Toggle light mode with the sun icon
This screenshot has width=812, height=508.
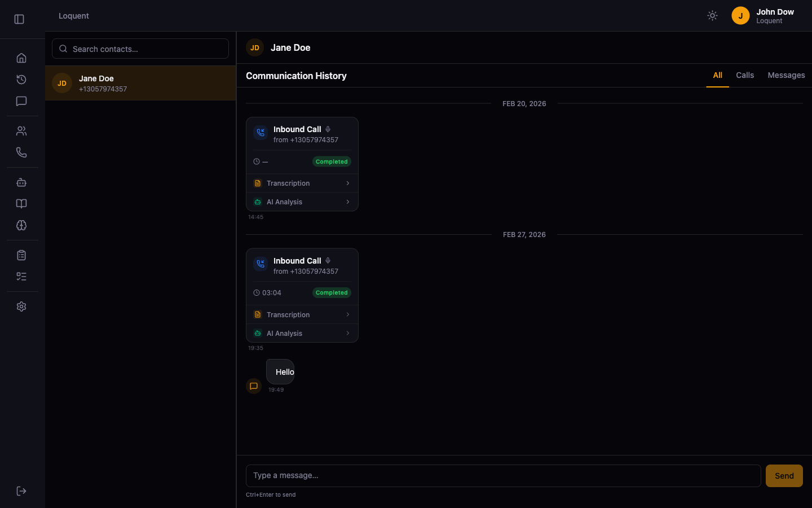712,15
